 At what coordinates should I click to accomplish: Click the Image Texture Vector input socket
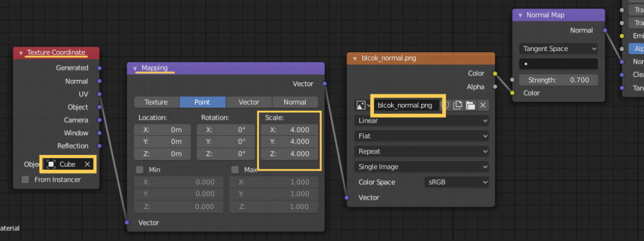coord(347,198)
